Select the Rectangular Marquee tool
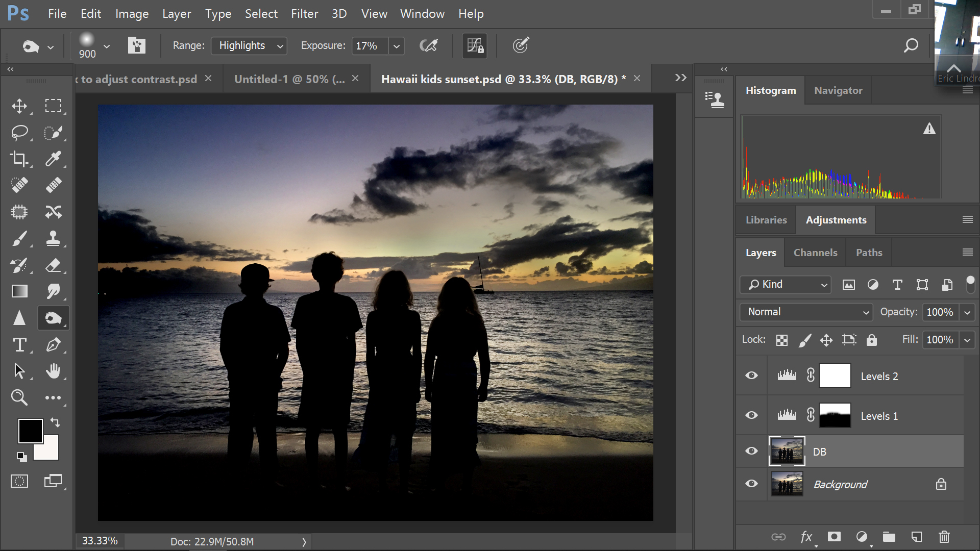980x551 pixels. coord(53,106)
